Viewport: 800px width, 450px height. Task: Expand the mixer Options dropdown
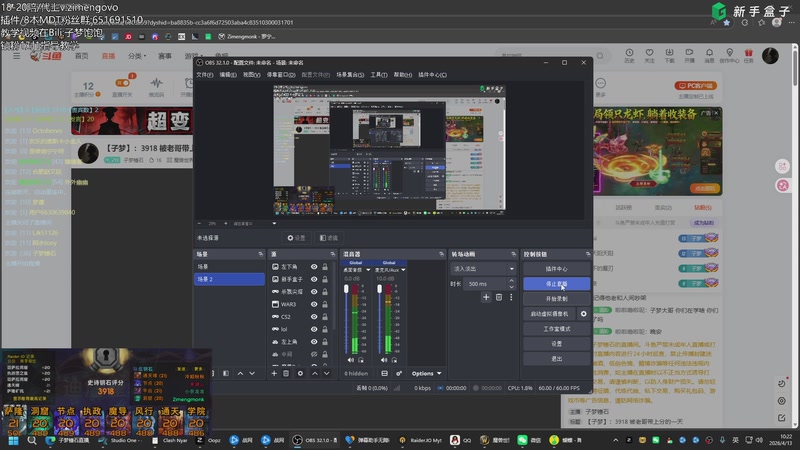pyautogui.click(x=424, y=373)
